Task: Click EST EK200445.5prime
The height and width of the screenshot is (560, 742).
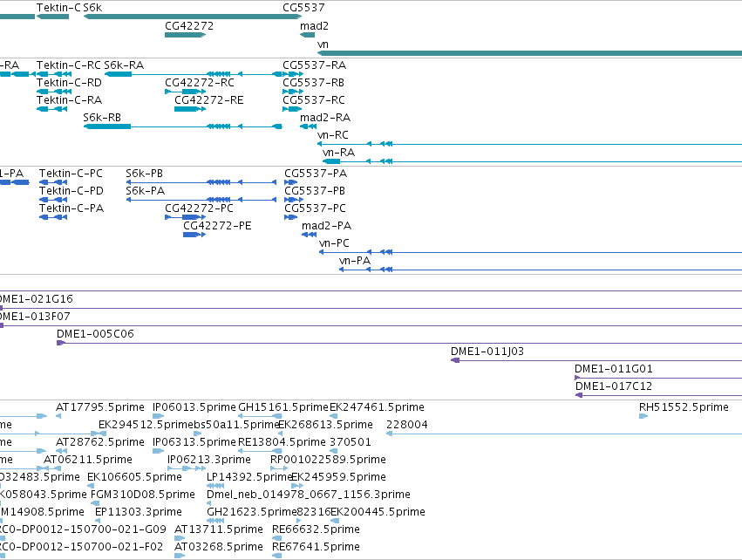Action: [x=335, y=521]
